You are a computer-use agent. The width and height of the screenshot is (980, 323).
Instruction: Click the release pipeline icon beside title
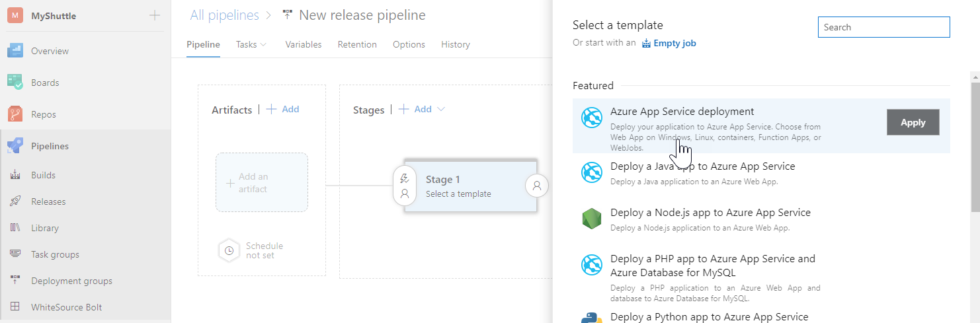pos(288,15)
